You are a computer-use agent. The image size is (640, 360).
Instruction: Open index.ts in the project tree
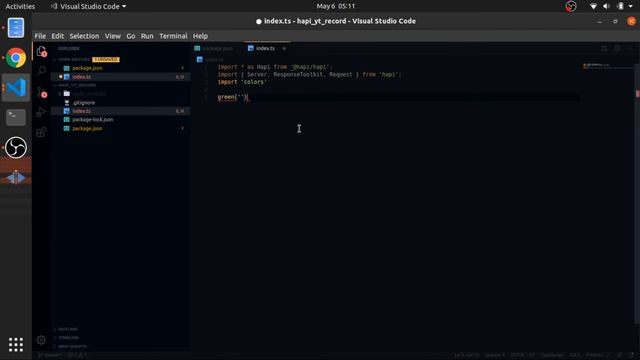point(120,111)
